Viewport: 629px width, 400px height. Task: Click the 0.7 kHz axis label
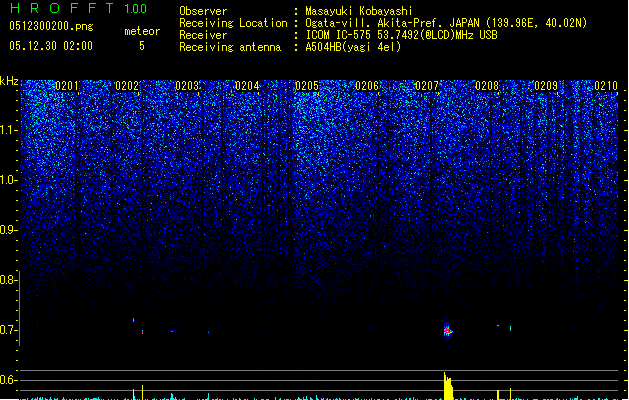pyautogui.click(x=8, y=330)
